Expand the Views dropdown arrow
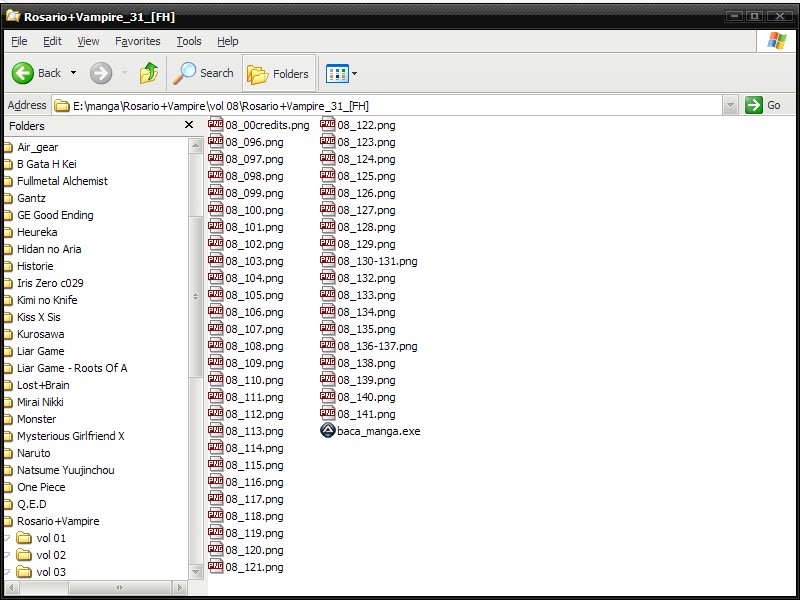 coord(355,73)
